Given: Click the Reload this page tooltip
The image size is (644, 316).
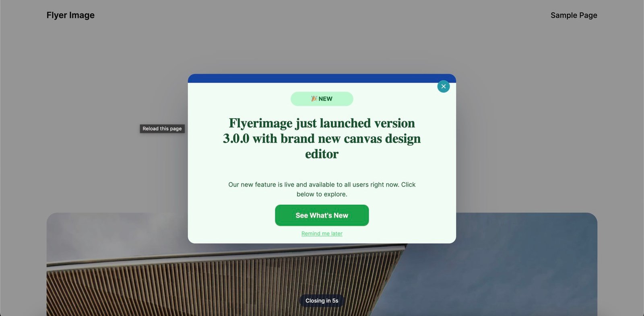Looking at the screenshot, I should 162,129.
